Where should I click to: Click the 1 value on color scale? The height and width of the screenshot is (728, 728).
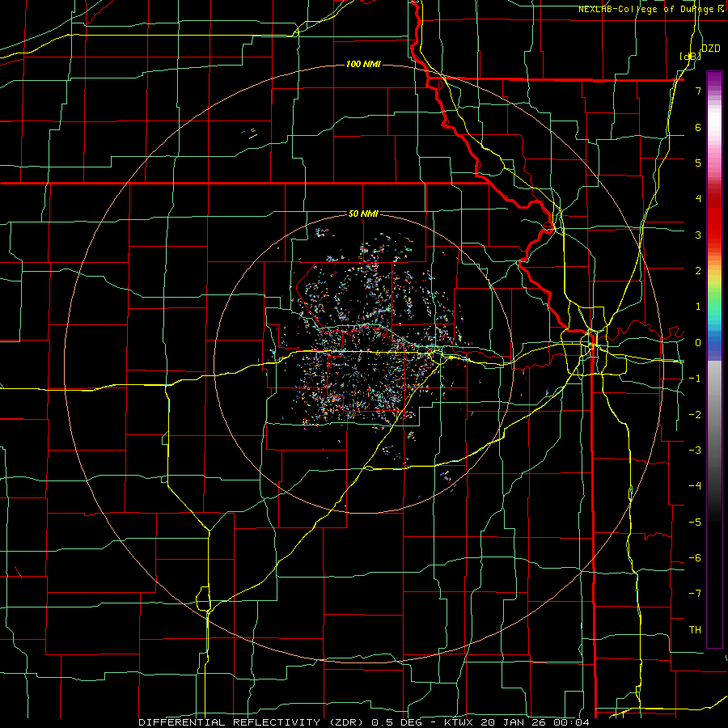[698, 307]
